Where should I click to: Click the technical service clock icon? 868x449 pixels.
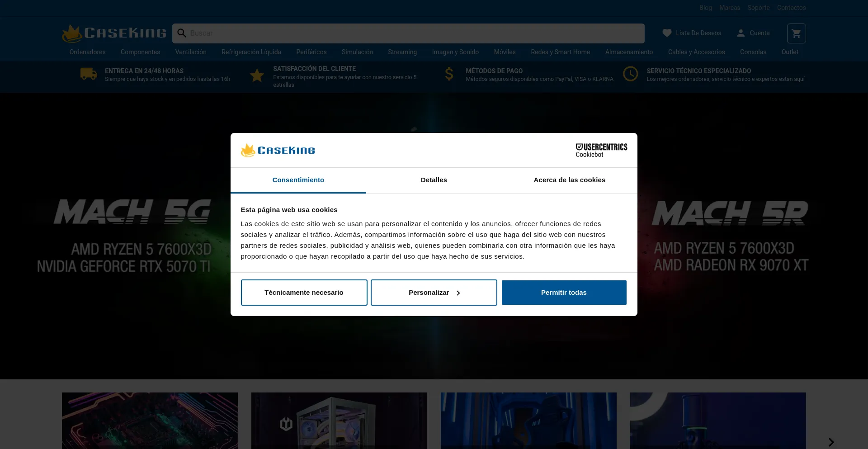[630, 74]
